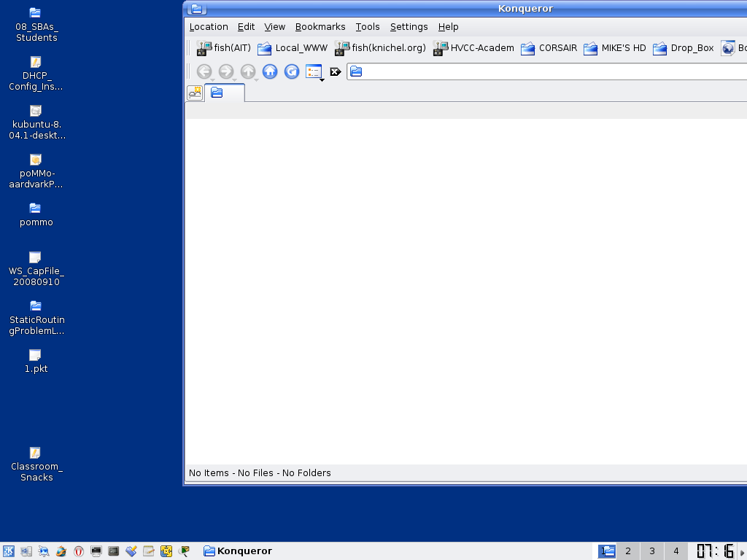Expand the view mode dropdown in toolbar
This screenshot has height=560, width=747.
click(322, 79)
